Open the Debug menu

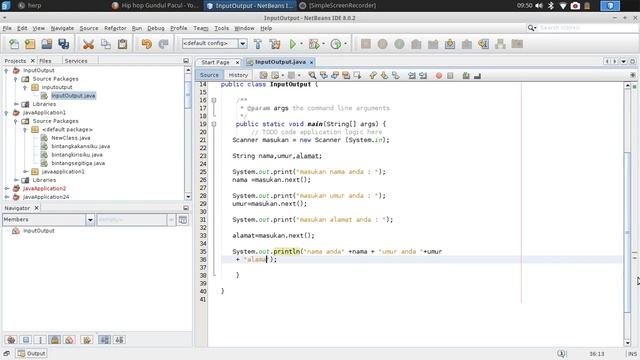(x=156, y=28)
